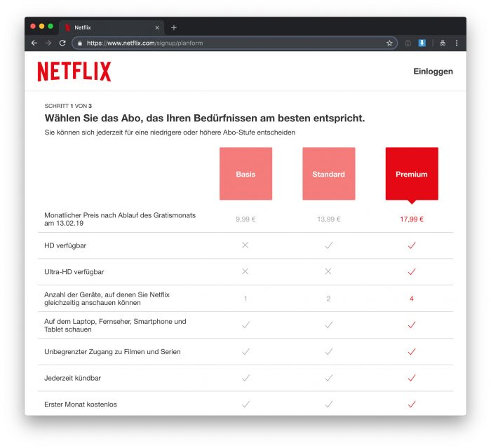Click the 17,99 € Premium price
Screen dimensions: 491x448
[412, 219]
